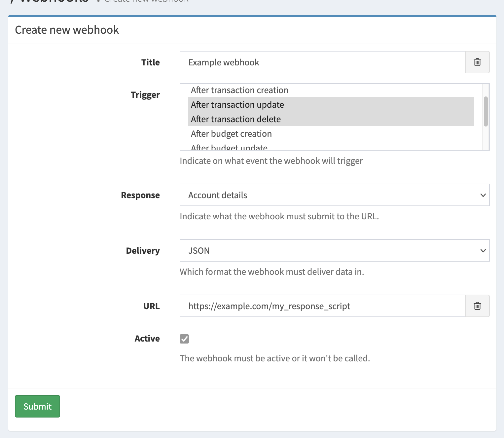Open the Delivery format dropdown showing JSON
Screen dimensions: 504x438
335,250
